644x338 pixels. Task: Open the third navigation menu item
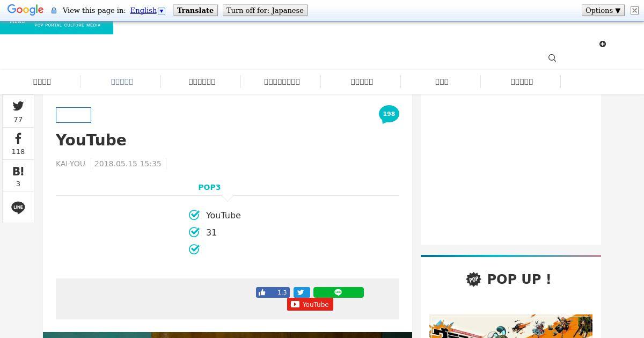pyautogui.click(x=202, y=82)
